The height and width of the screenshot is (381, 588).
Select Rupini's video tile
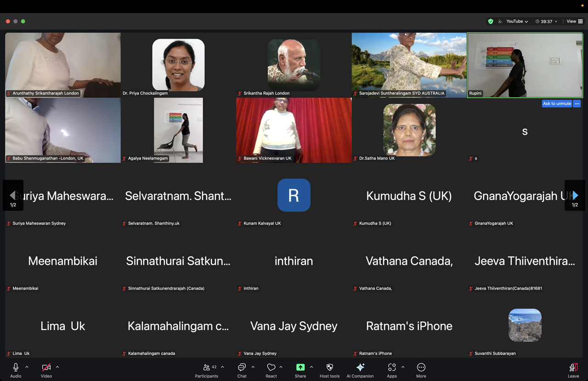[x=525, y=65]
